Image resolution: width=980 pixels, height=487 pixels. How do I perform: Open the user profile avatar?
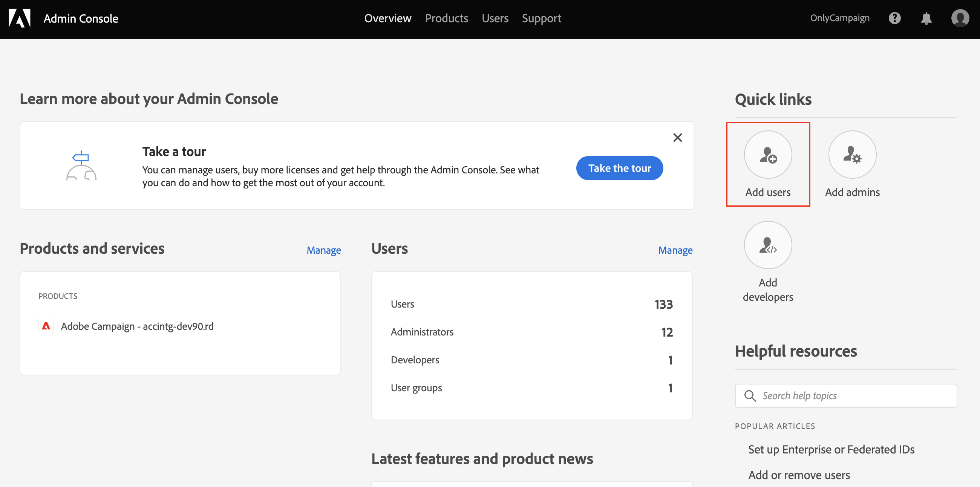point(960,18)
